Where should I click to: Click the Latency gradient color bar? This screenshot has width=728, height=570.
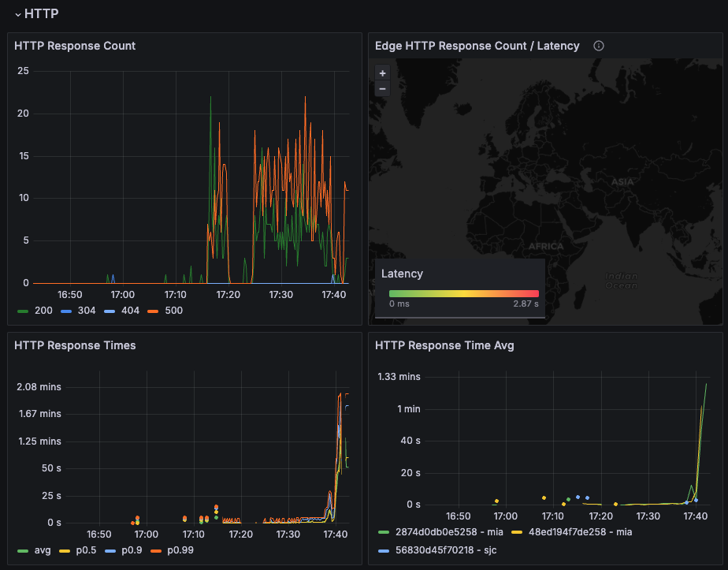(x=463, y=293)
